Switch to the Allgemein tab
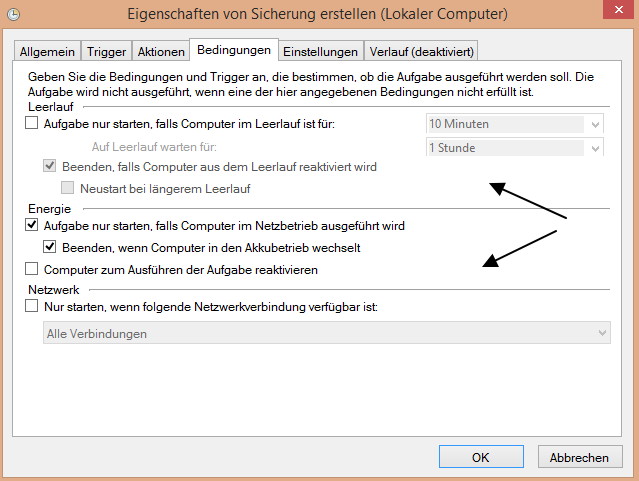The height and width of the screenshot is (481, 639). point(49,51)
